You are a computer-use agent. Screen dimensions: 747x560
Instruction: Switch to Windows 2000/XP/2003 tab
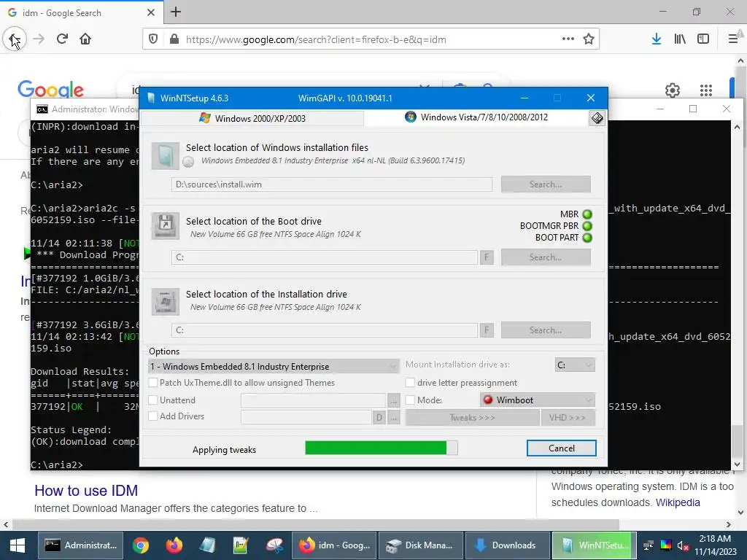click(253, 118)
